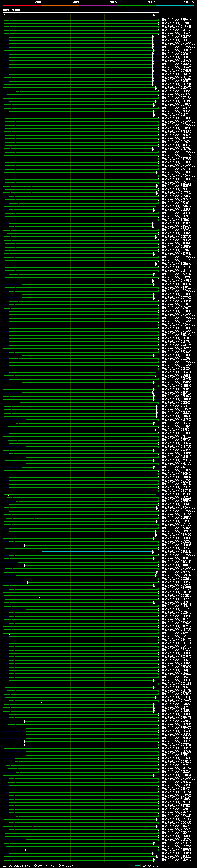The height and width of the screenshot is (868, 197).
Task: Select the UniRef100_C1MT44 label
Action: (x=177, y=115)
